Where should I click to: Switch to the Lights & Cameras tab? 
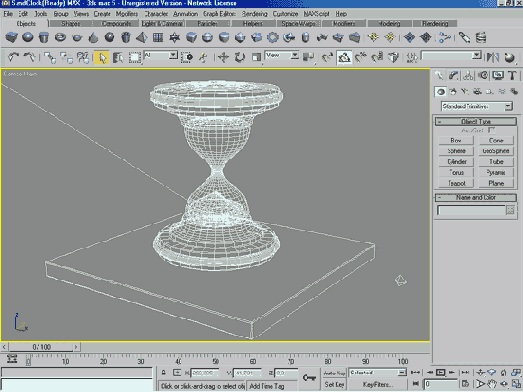coord(162,24)
